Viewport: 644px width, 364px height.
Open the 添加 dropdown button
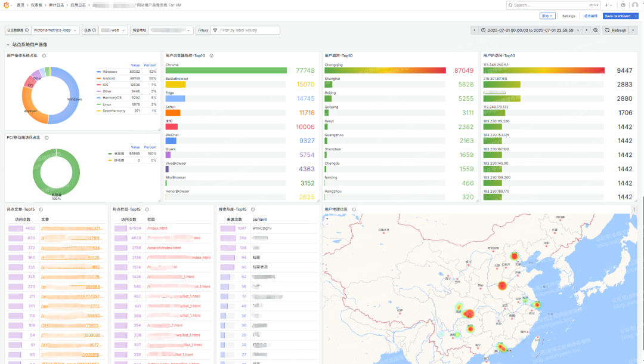pyautogui.click(x=547, y=16)
